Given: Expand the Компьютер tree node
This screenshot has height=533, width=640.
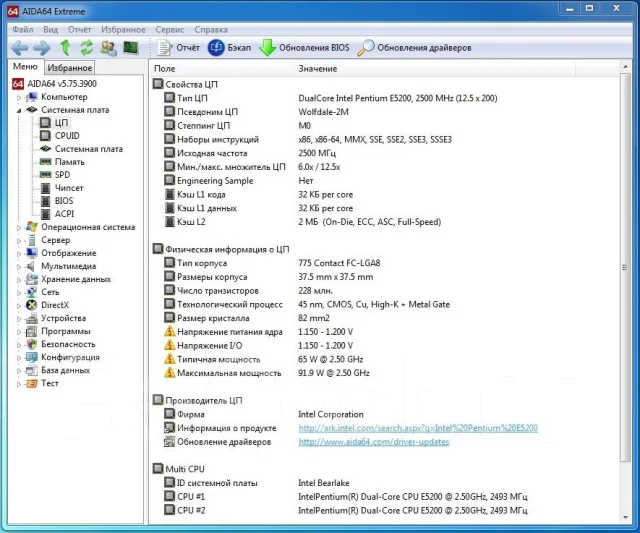Looking at the screenshot, I should [19, 98].
